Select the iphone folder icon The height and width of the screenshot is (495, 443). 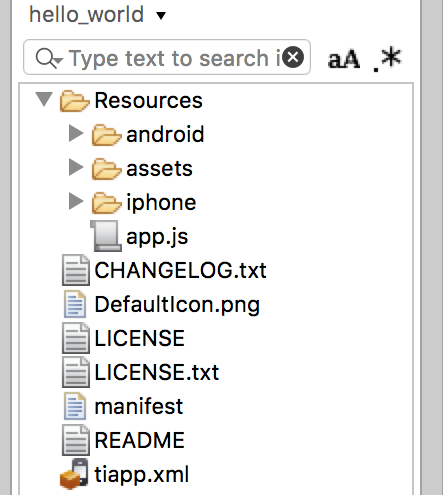[x=106, y=202]
